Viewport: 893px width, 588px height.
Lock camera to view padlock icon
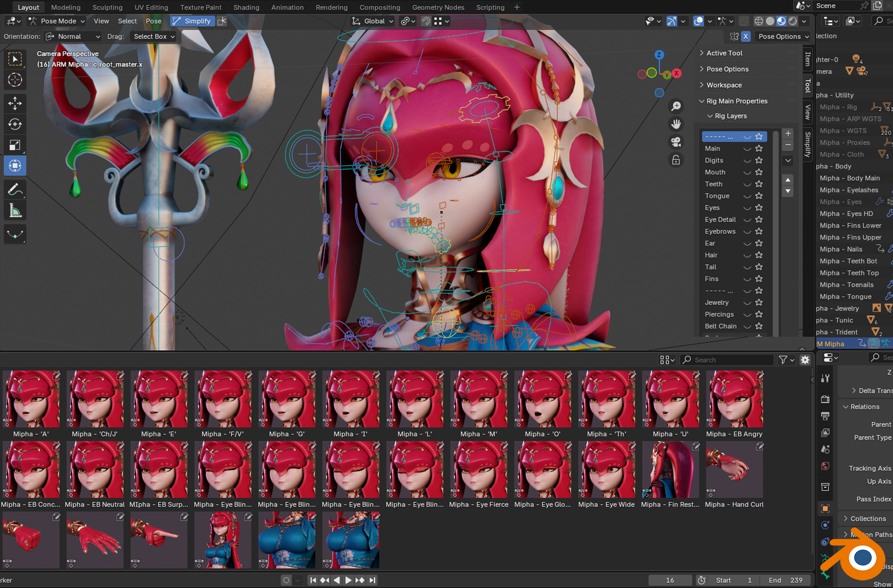(x=676, y=160)
